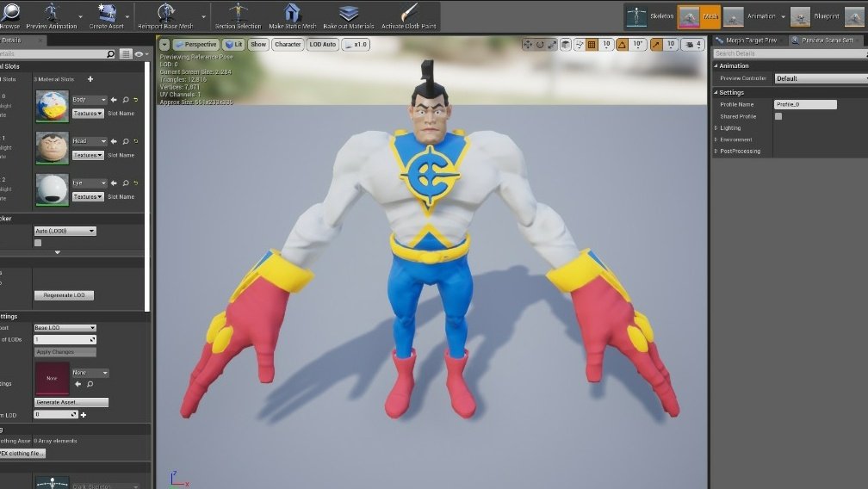The width and height of the screenshot is (868, 489).
Task: Reset Head material slot to default
Action: coord(136,141)
